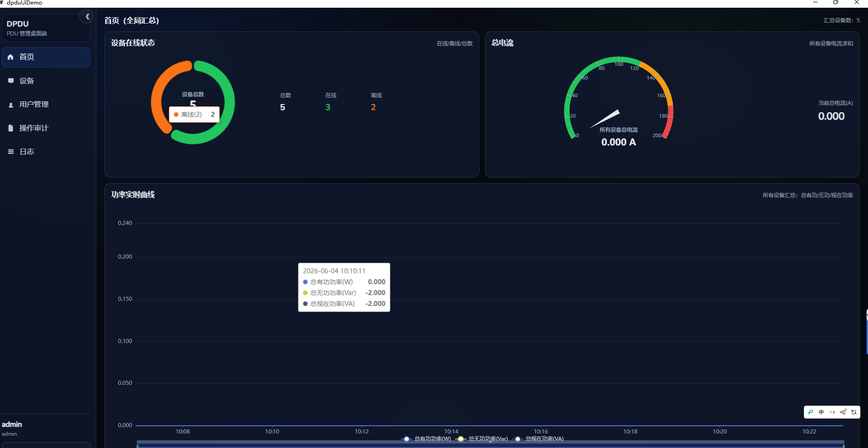Click the 所有设备电流求和 subtitle

tap(831, 44)
